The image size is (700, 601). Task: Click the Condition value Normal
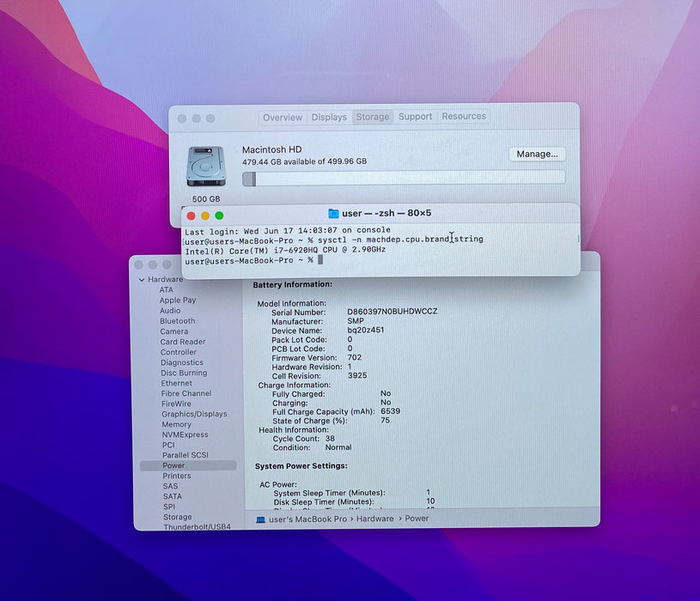point(338,447)
